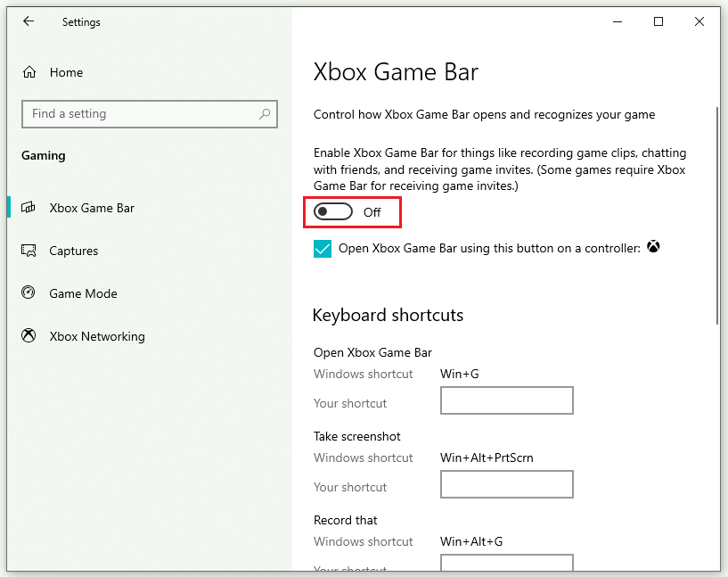Click the Record that label
This screenshot has height=577, width=728.
(x=345, y=520)
